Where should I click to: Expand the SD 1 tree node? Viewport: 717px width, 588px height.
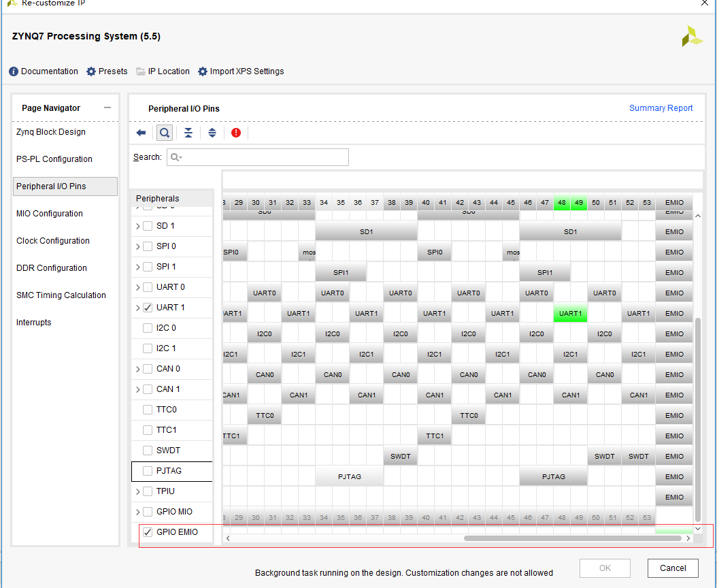click(137, 226)
